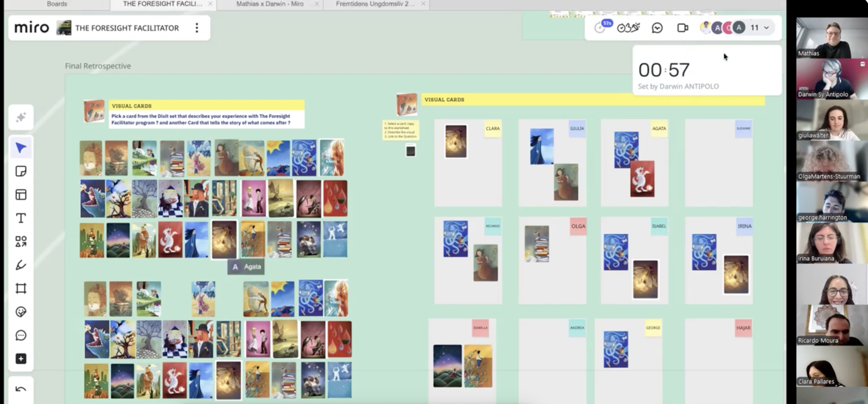Click the board title THE FORESIGHT FACILITATOR
Viewport: 868px width, 404px height.
127,28
